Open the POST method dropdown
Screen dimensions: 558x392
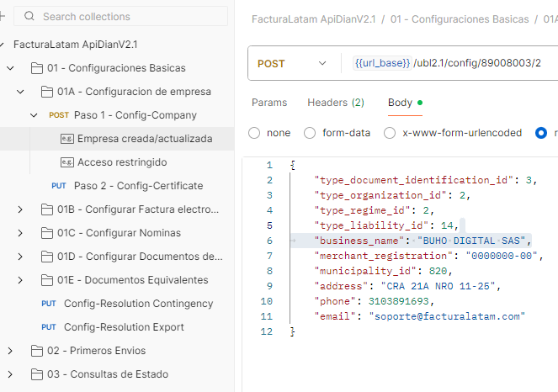pyautogui.click(x=292, y=64)
